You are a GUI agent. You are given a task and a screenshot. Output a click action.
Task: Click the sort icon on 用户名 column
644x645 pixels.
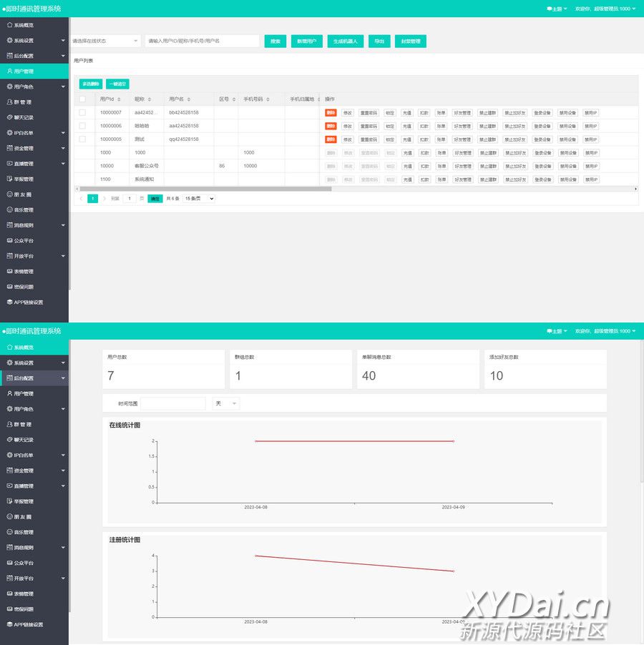(189, 99)
